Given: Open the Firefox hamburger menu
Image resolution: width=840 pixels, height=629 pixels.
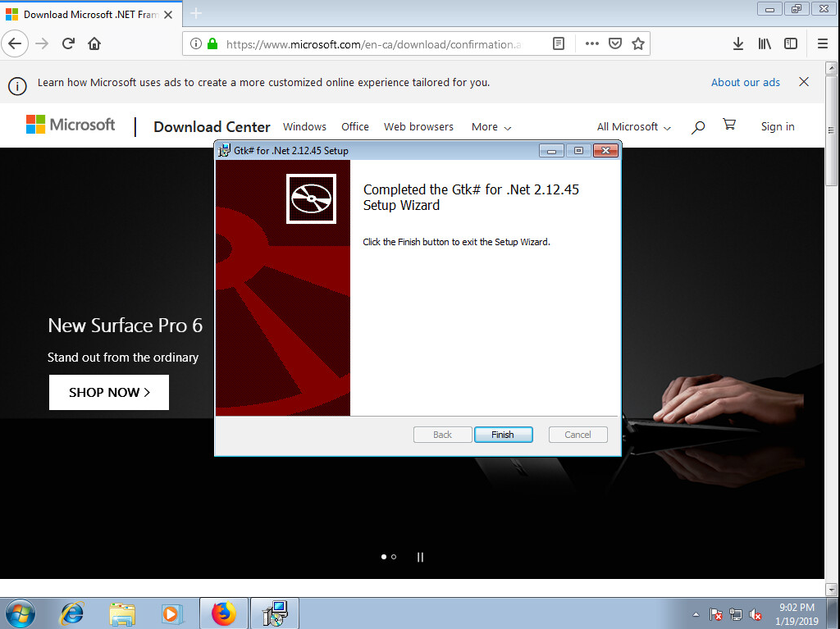Looking at the screenshot, I should pos(823,44).
